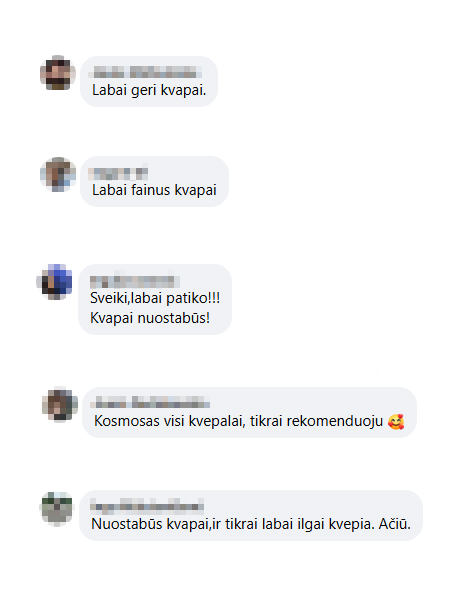Click profile picture next to "Sveiki,labai patiko!!!" comment

pos(54,282)
